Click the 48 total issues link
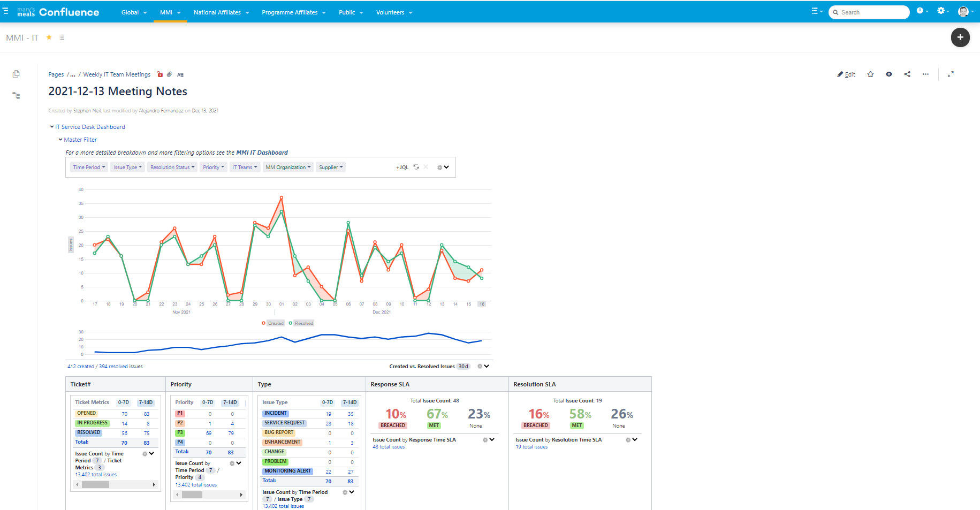The width and height of the screenshot is (980, 510). coord(389,447)
